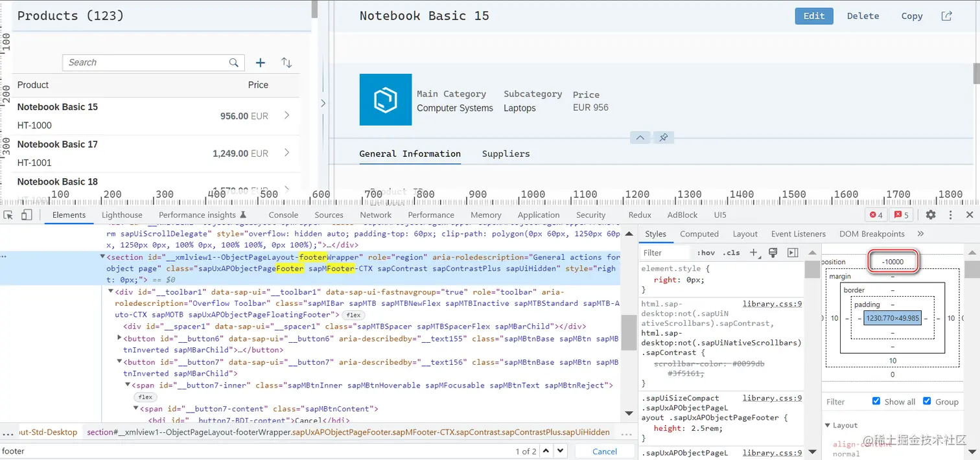Switch to the UI5 tab
980x460 pixels.
click(x=720, y=215)
